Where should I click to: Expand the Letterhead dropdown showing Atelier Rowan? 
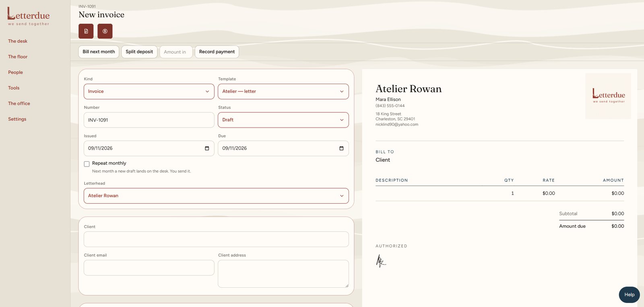pos(216,196)
